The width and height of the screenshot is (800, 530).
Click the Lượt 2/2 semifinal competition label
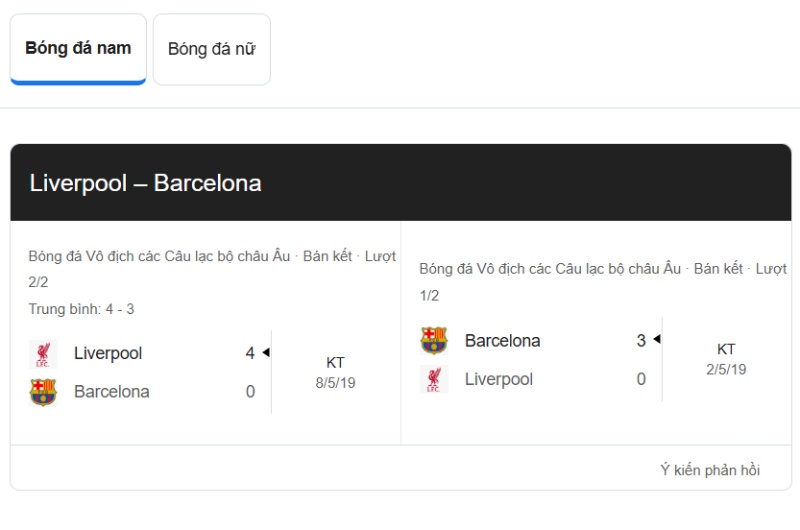click(x=212, y=269)
